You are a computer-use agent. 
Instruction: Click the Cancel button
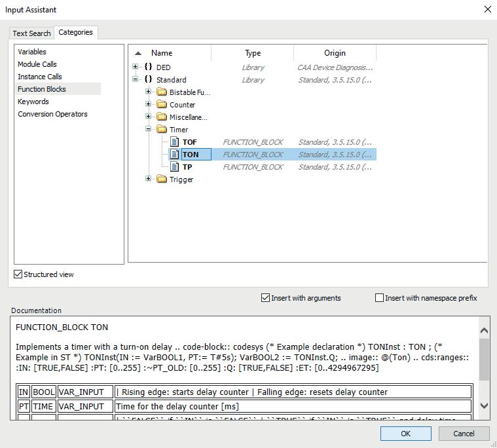coord(464,434)
